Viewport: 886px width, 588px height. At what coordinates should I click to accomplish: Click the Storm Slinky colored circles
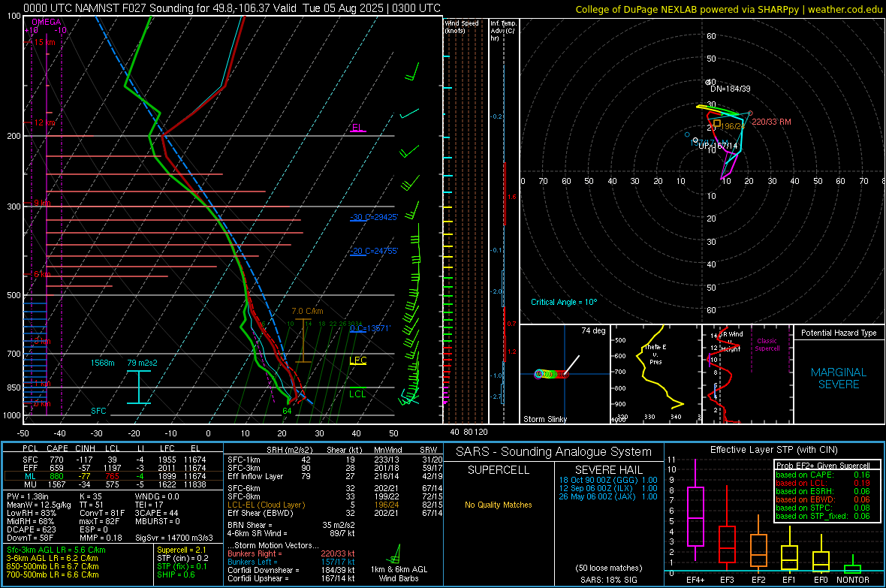pyautogui.click(x=551, y=374)
